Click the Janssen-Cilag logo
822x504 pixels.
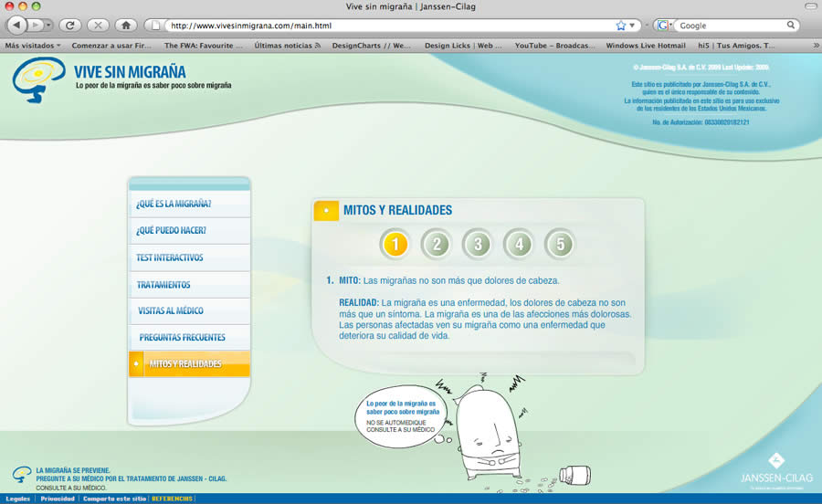point(776,470)
